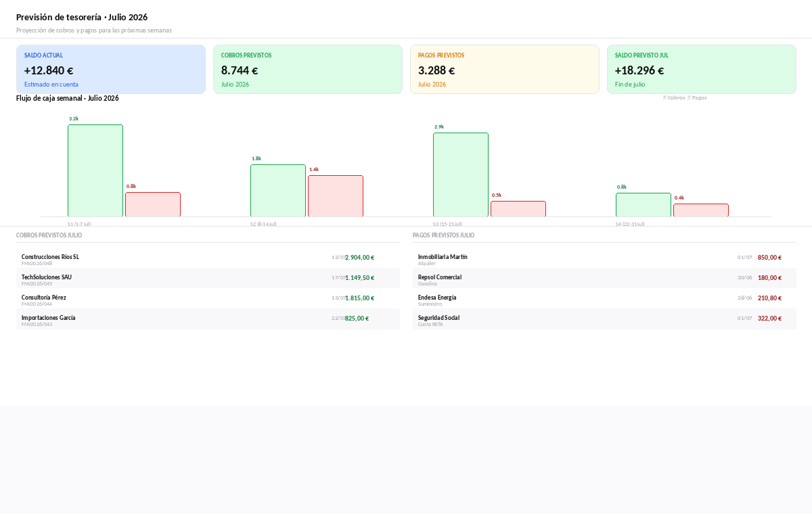Select the Repsol Comercial Gasolina payment row
Image resolution: width=812 pixels, height=514 pixels.
tap(604, 278)
